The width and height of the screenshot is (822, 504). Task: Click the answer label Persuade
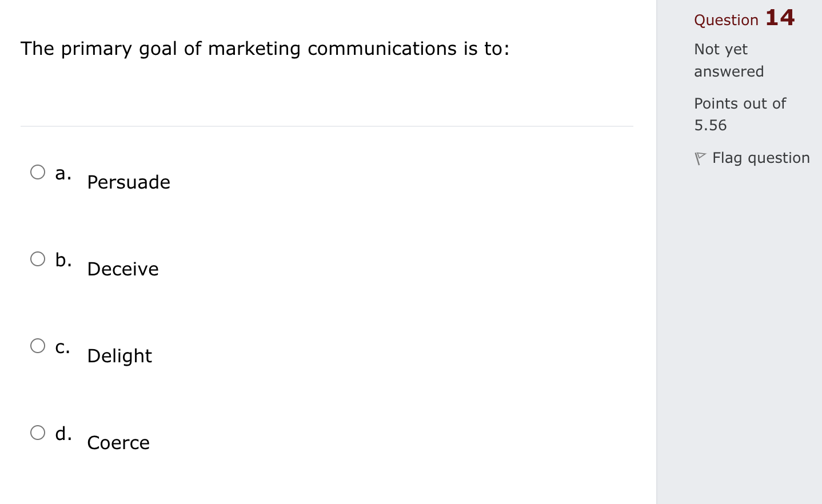[x=129, y=182]
